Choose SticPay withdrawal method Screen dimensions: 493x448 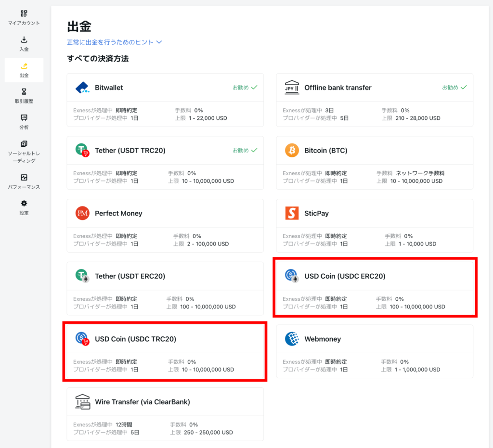click(375, 226)
